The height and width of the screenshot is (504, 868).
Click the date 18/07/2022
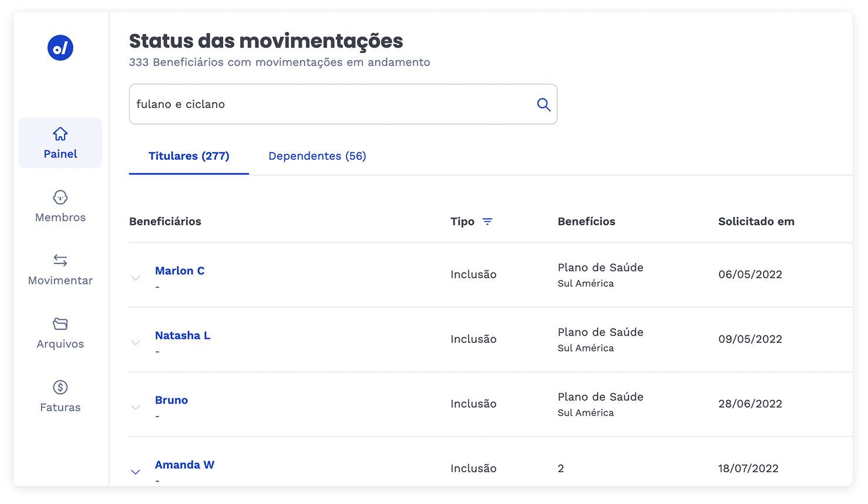click(x=748, y=468)
